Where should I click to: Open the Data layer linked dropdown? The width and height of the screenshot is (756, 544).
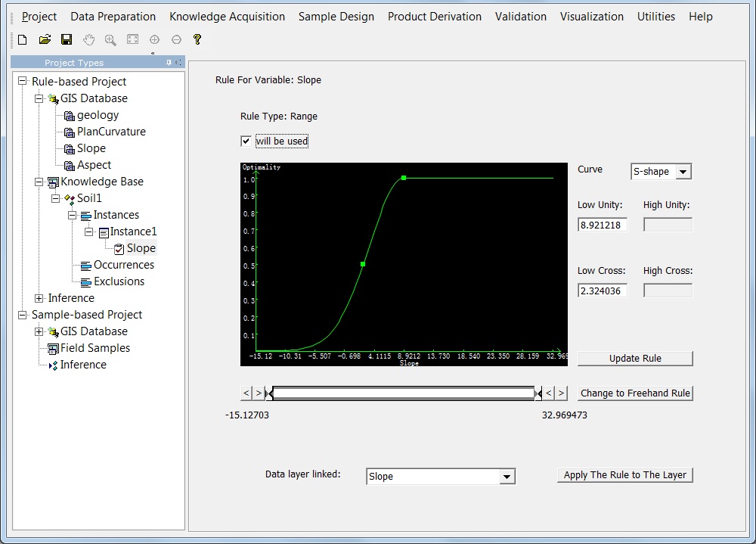click(507, 477)
